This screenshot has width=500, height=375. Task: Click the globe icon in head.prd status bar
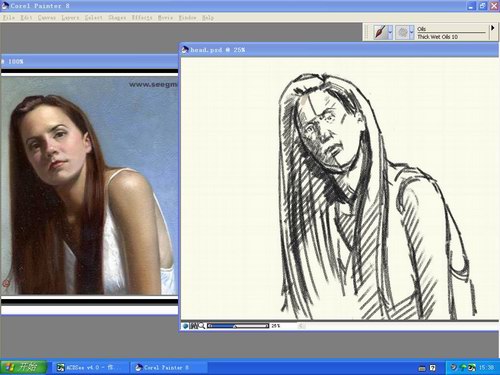point(186,326)
